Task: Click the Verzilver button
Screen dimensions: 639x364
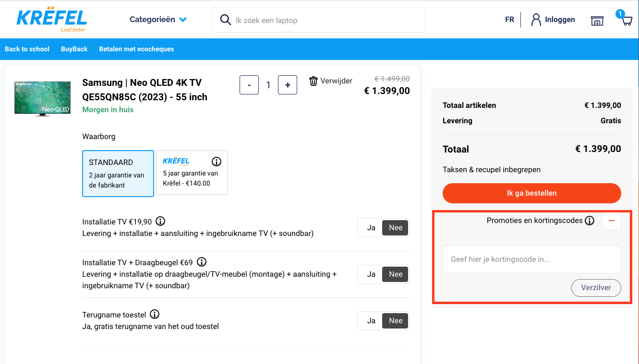Action: (596, 288)
